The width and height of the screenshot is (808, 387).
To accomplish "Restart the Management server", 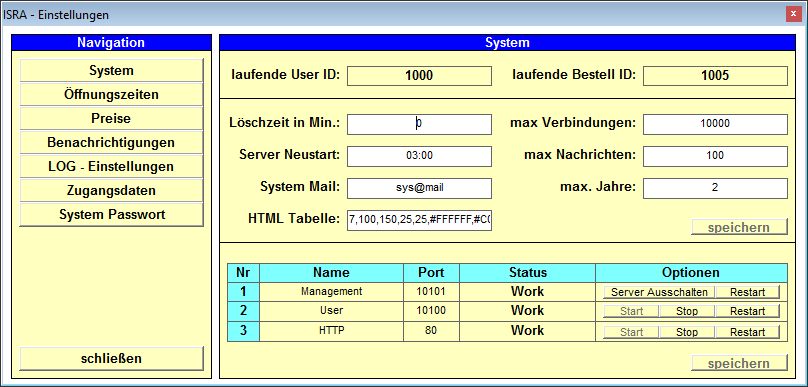I will pyautogui.click(x=747, y=292).
